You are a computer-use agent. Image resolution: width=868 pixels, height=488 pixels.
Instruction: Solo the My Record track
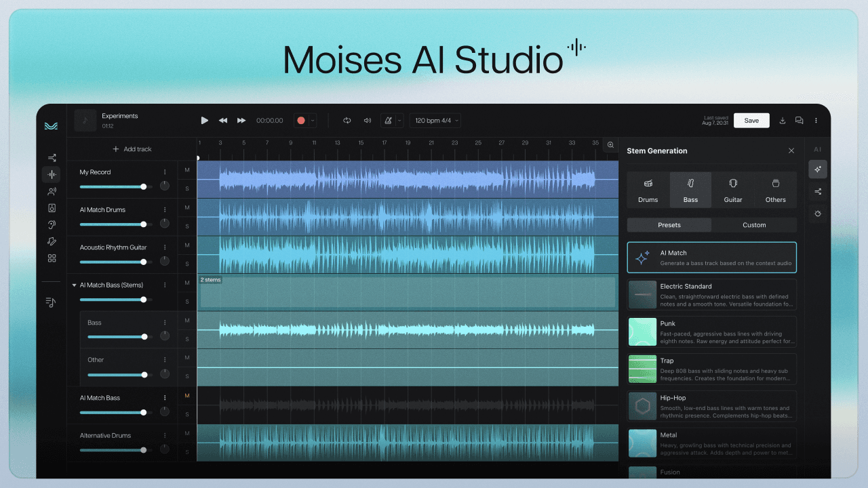pos(187,188)
